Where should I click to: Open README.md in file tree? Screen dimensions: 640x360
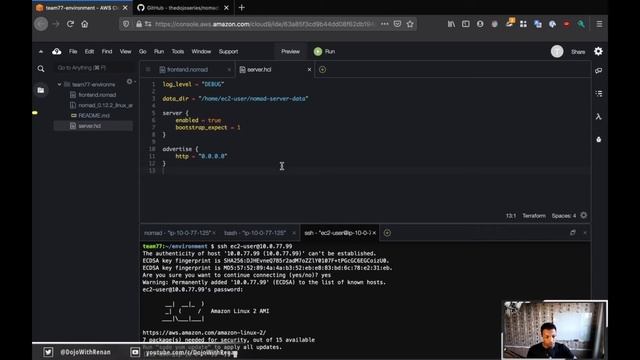(x=94, y=116)
